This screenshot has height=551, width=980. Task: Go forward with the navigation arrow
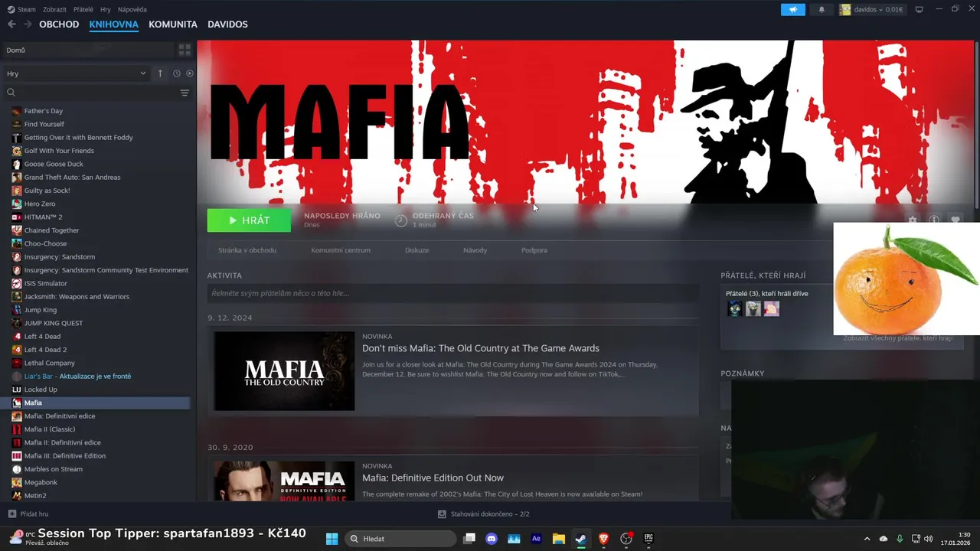pyautogui.click(x=28, y=24)
